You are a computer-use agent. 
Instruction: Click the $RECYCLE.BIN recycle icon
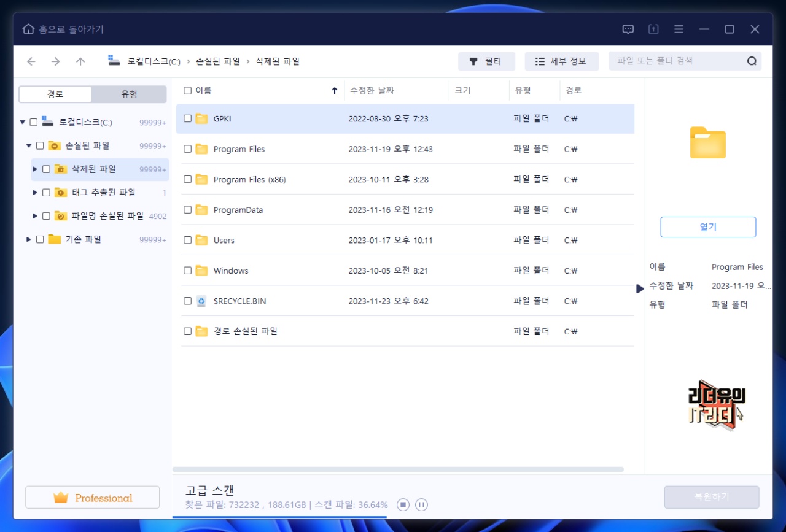[x=201, y=301]
